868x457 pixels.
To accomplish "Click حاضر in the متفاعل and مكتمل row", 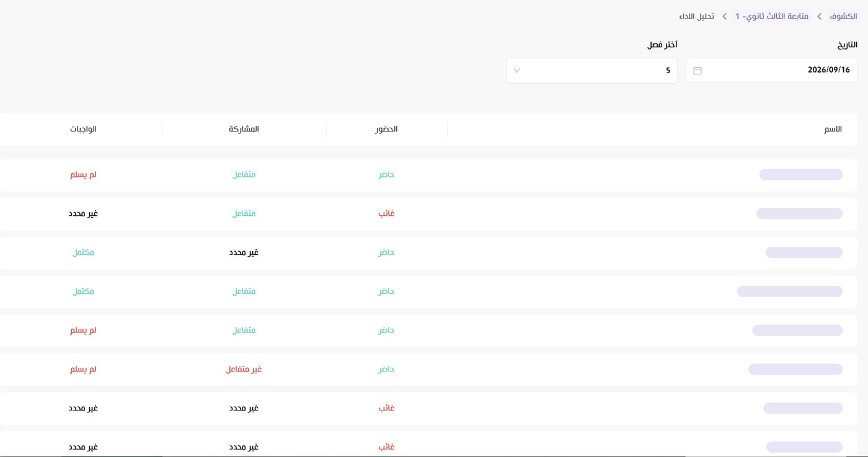I will 386,291.
